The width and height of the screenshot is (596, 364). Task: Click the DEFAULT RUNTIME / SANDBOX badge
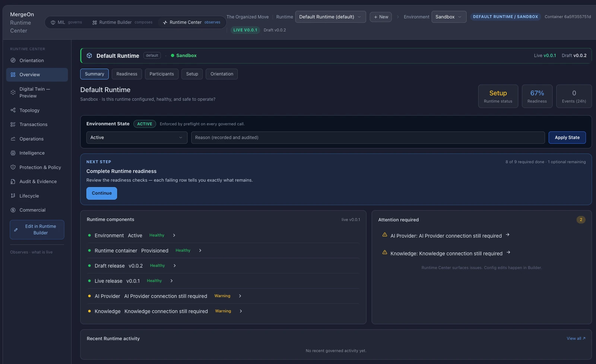pos(505,17)
